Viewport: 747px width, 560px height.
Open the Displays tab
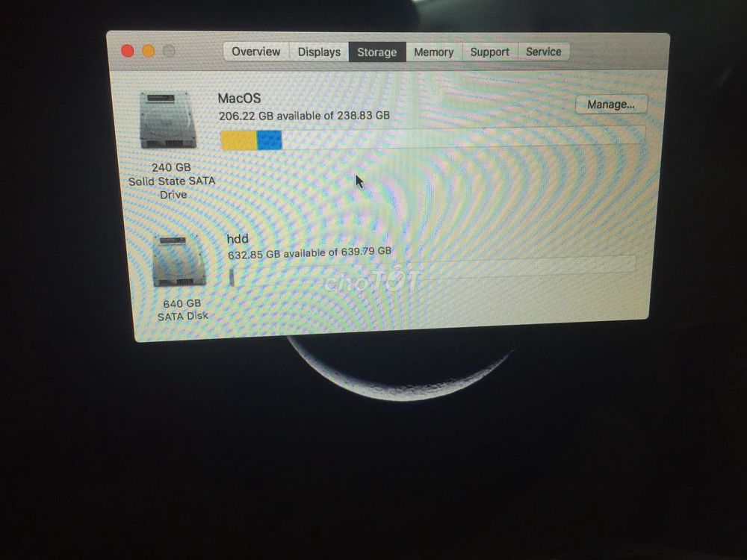(x=319, y=52)
